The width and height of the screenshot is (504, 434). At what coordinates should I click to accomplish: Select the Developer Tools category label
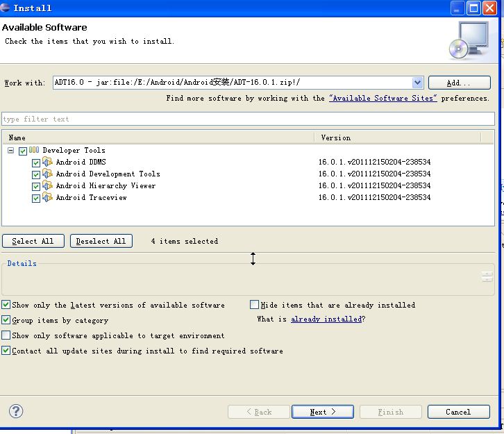(74, 150)
